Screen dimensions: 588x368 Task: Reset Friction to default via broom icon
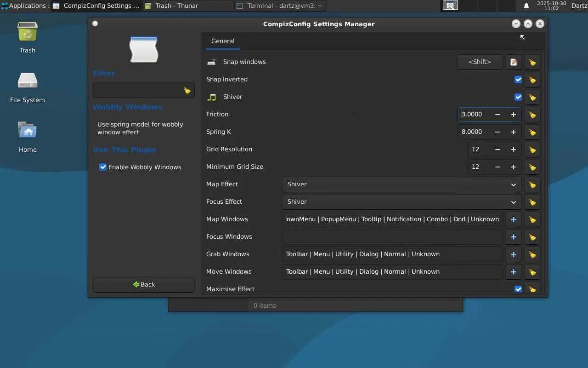point(532,115)
